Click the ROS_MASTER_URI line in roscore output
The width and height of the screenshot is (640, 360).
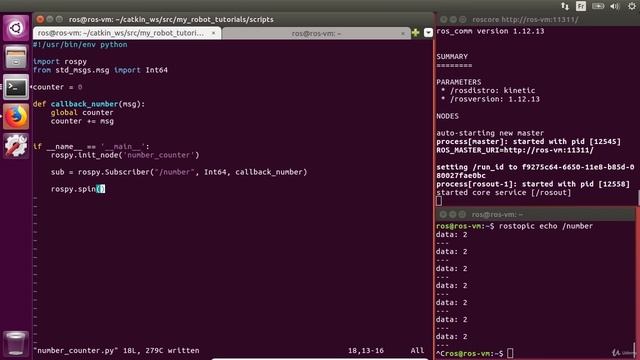click(515, 150)
